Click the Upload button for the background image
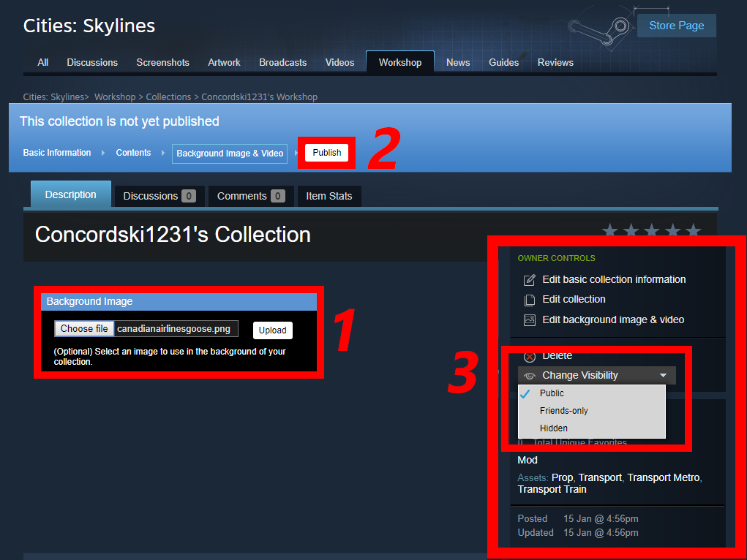 [x=272, y=330]
